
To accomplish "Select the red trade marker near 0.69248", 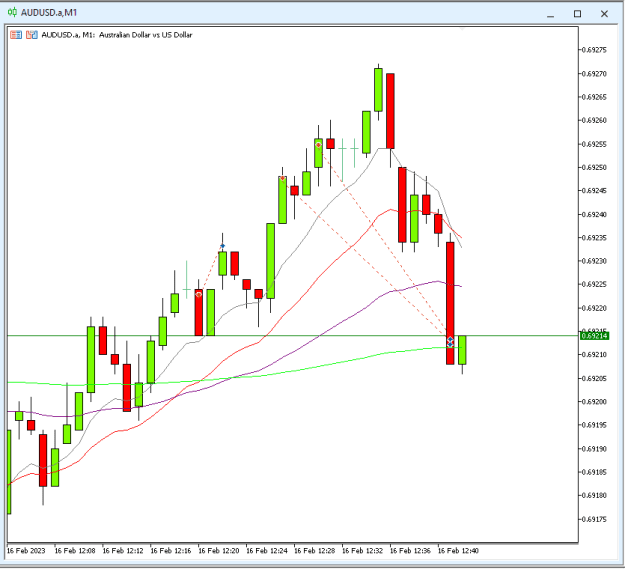I will click(x=282, y=178).
